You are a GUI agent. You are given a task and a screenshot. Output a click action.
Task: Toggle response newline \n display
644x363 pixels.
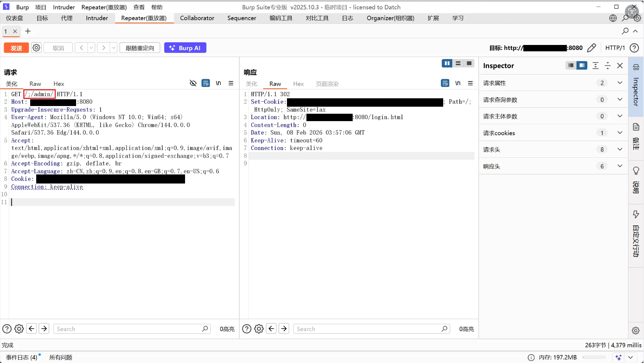(458, 83)
